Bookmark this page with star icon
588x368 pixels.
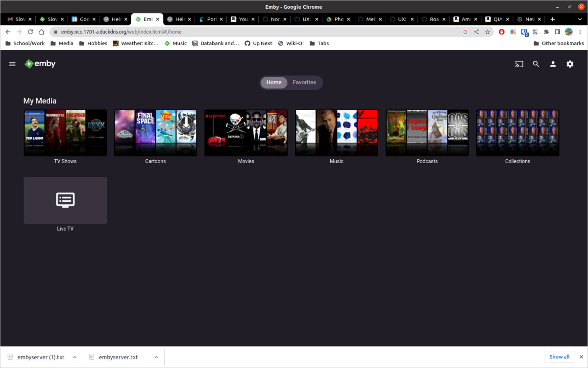(488, 32)
